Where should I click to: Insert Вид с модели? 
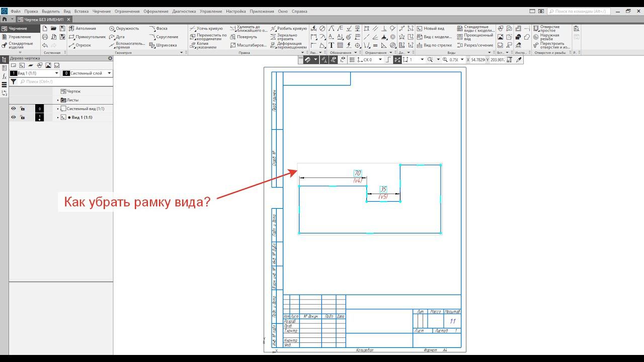coord(434,37)
